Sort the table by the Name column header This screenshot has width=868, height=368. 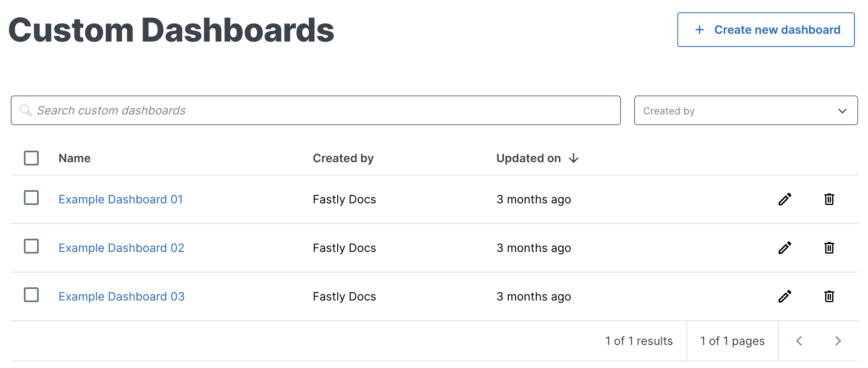(75, 158)
